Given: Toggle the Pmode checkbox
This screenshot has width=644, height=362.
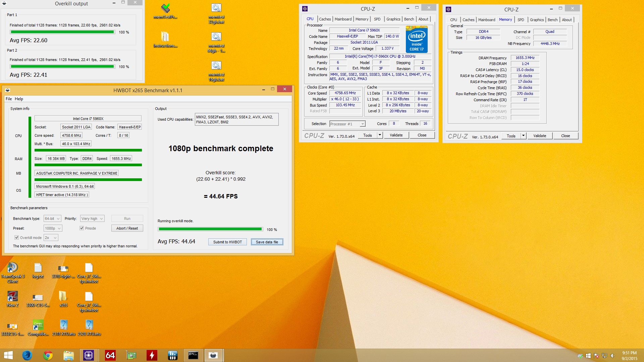Looking at the screenshot, I should pyautogui.click(x=82, y=228).
